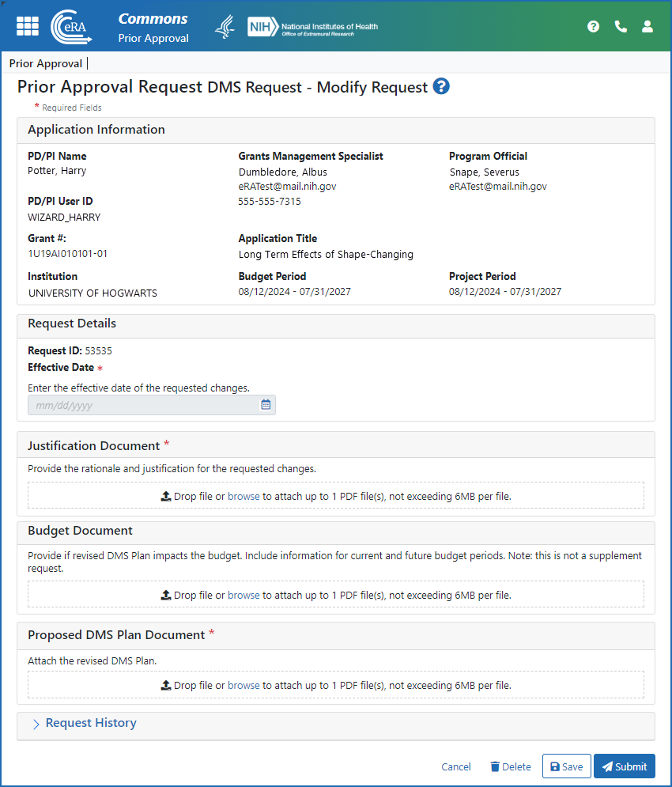
Task: Open the apps grid menu
Action: pyautogui.click(x=27, y=26)
